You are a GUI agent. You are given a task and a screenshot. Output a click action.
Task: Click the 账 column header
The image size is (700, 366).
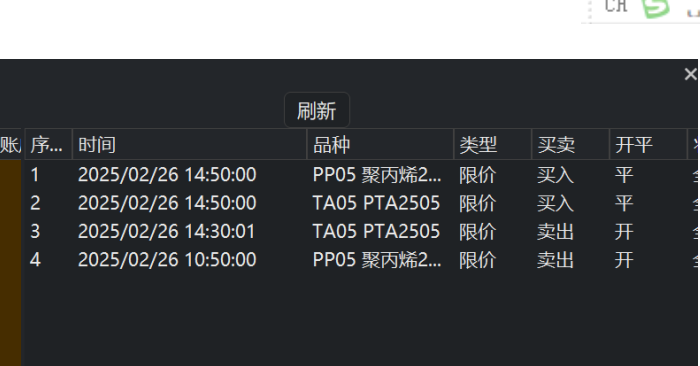[x=11, y=145]
